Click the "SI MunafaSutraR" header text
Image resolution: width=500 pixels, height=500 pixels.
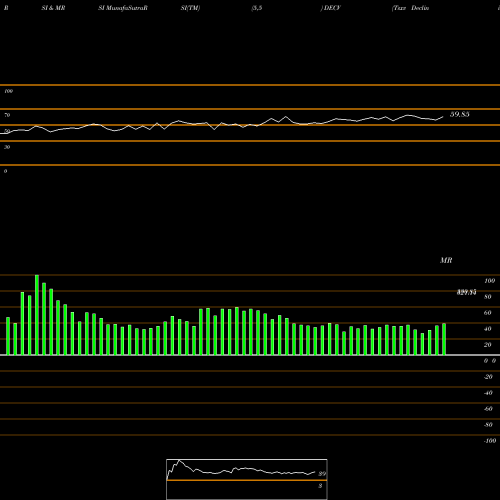pos(123,8)
